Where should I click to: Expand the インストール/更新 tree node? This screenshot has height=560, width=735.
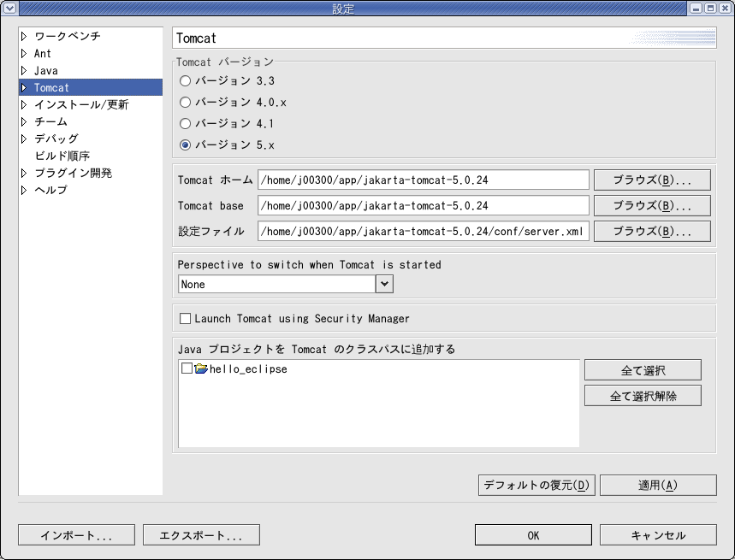(x=24, y=104)
